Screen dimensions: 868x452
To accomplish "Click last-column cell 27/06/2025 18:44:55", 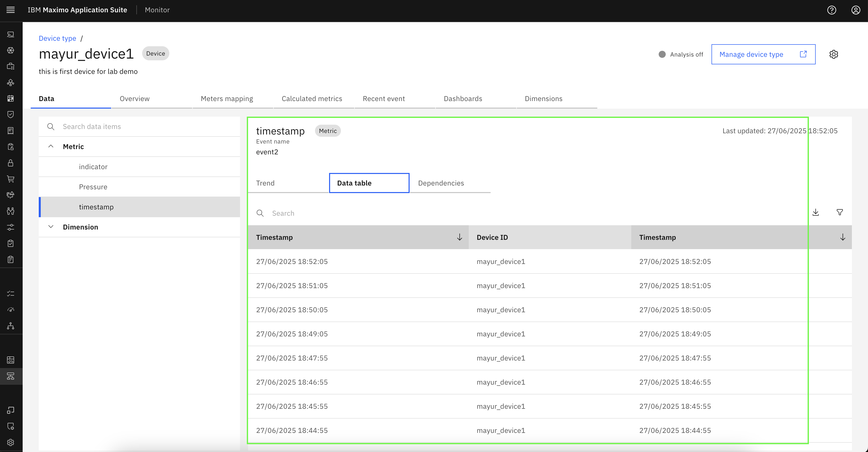I will pyautogui.click(x=675, y=430).
